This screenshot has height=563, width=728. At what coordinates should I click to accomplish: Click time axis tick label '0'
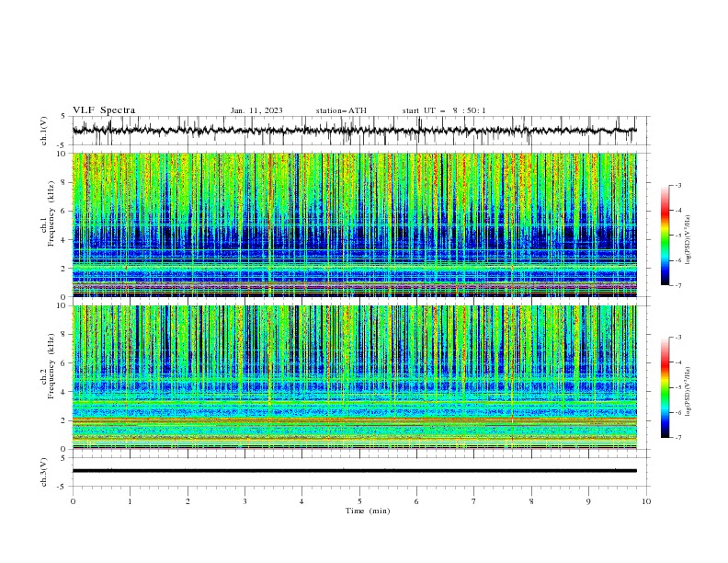(73, 501)
